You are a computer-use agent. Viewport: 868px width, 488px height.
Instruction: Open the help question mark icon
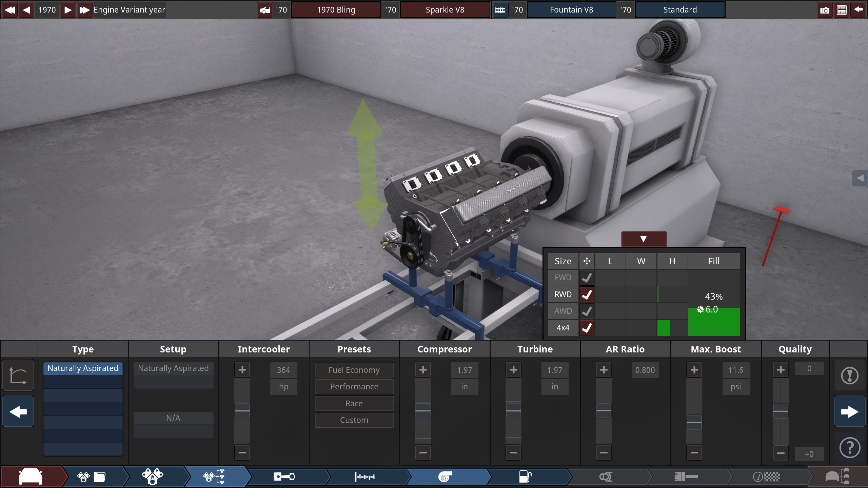[x=849, y=448]
